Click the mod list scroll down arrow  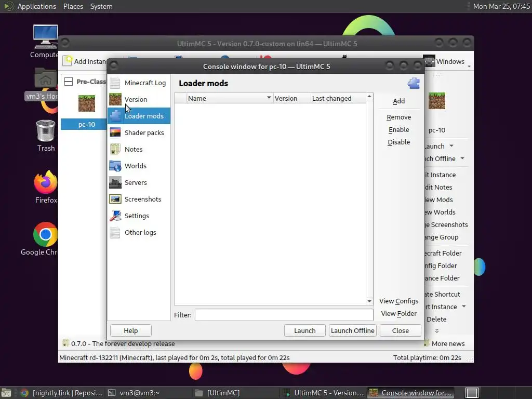(369, 301)
